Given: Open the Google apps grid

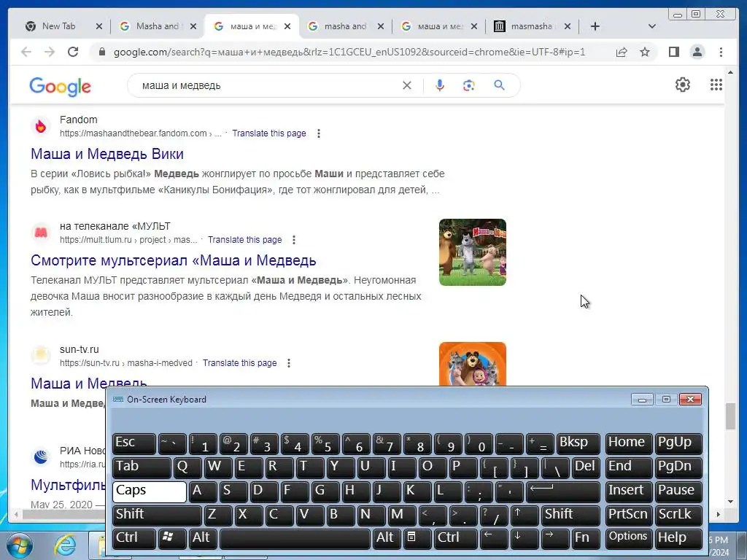Looking at the screenshot, I should 716,85.
